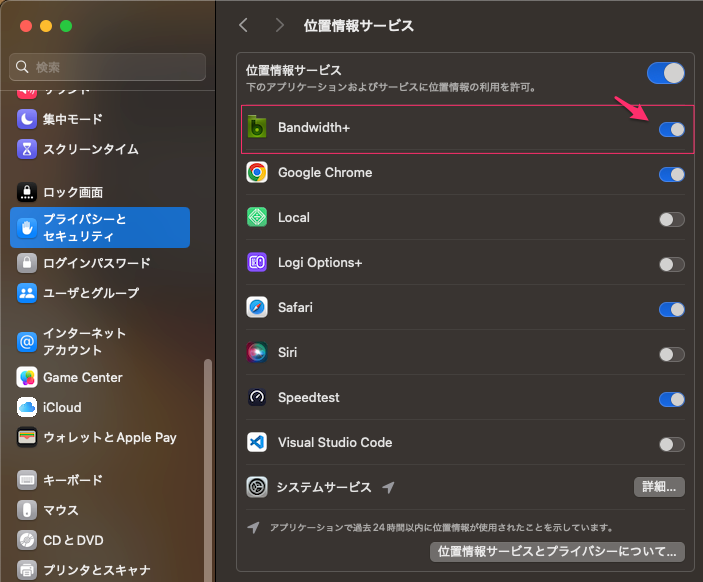Open 詳細... for システムサービス

tap(659, 487)
